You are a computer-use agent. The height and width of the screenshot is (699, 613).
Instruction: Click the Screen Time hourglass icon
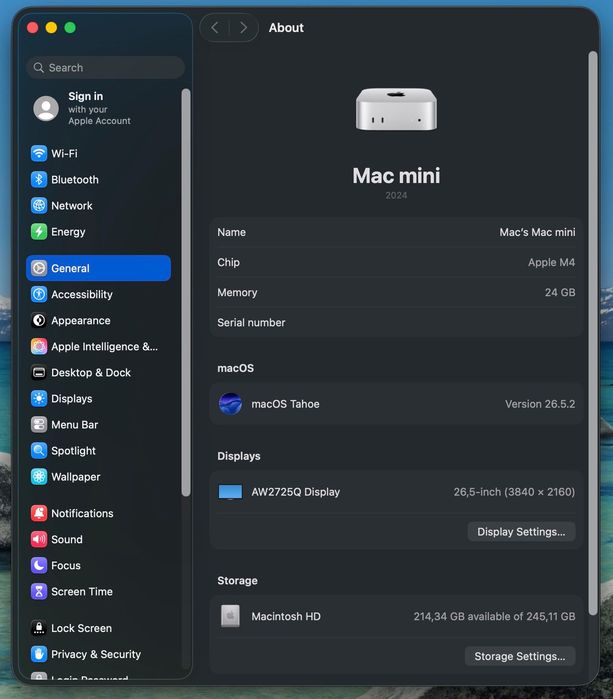[39, 592]
